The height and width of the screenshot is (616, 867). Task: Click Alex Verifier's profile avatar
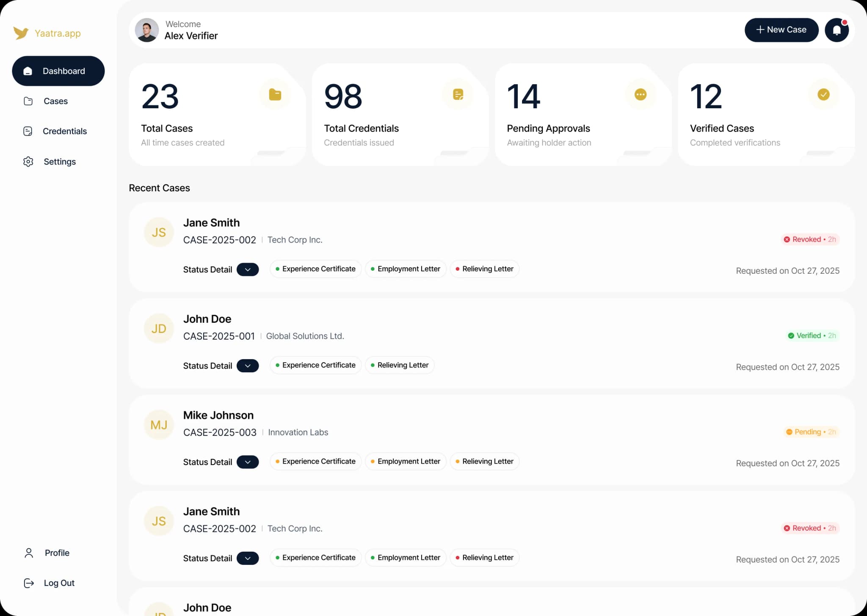[x=147, y=30]
